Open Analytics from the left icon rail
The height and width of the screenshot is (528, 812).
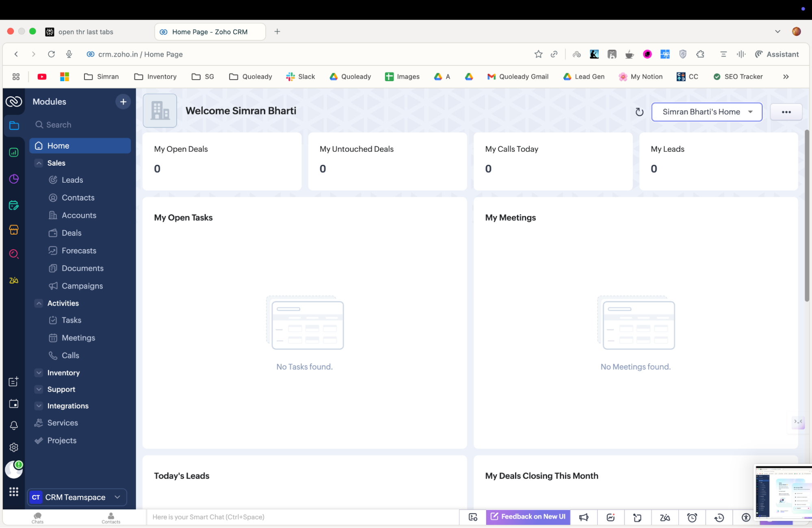14,152
